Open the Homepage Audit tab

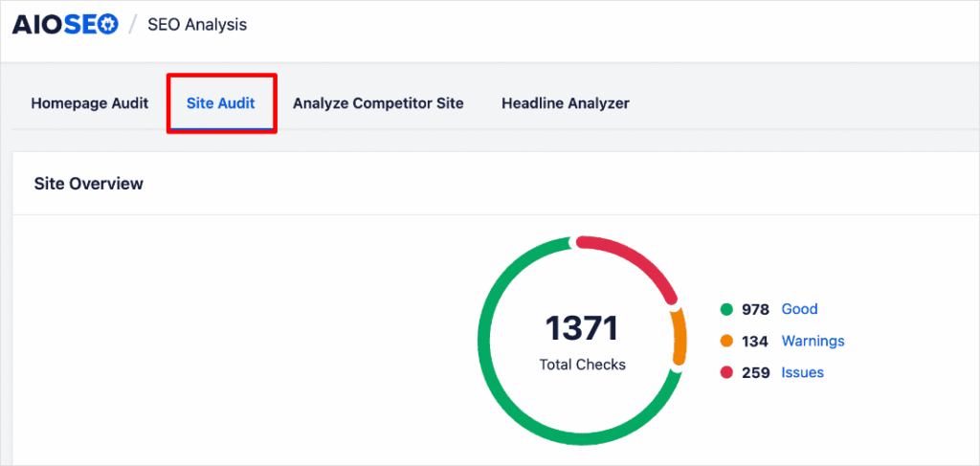[x=90, y=103]
